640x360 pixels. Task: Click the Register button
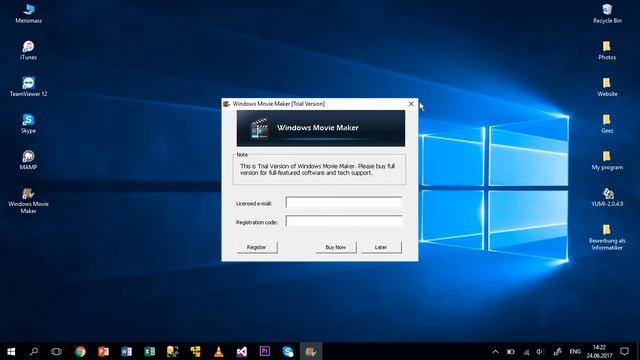pos(257,247)
